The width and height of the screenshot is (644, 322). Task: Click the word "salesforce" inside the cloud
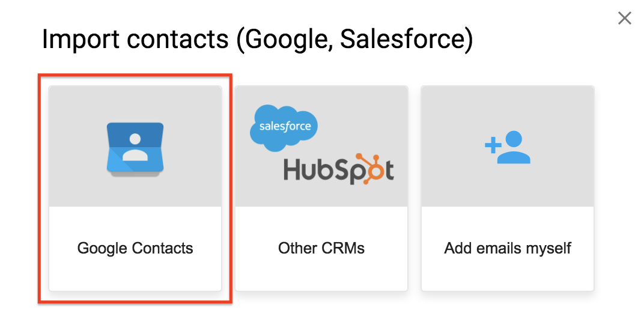coord(285,126)
